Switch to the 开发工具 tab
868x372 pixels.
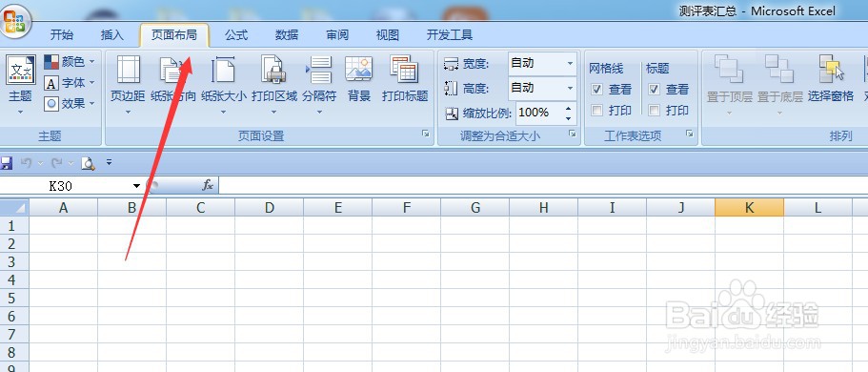(x=450, y=35)
